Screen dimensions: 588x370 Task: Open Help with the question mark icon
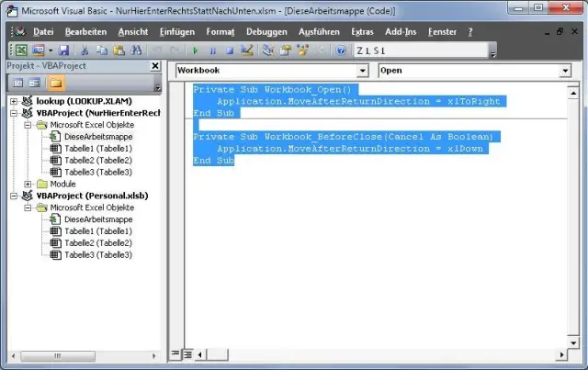click(342, 50)
